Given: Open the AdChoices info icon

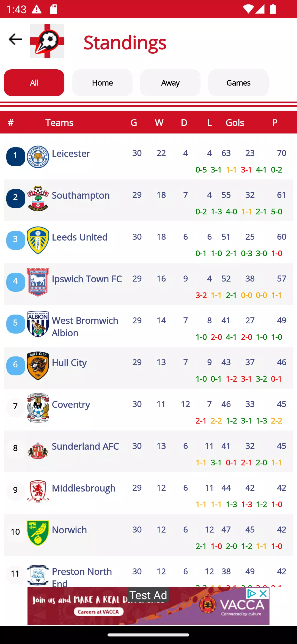Looking at the screenshot, I should click(x=251, y=594).
